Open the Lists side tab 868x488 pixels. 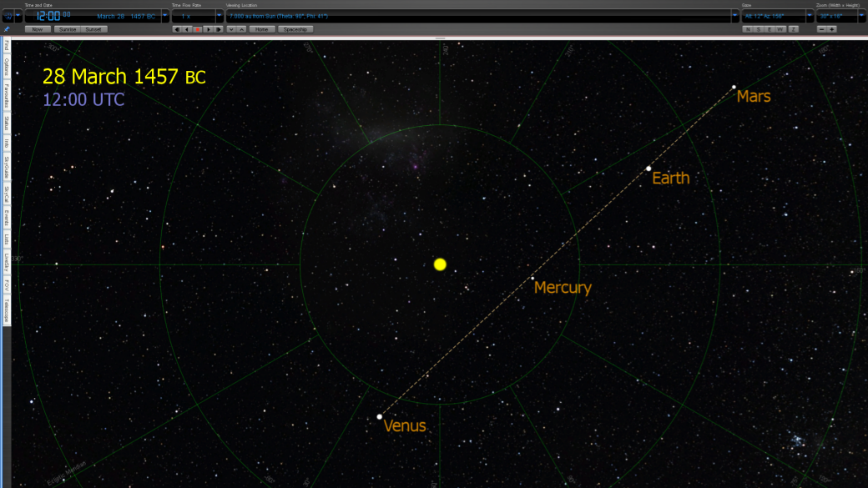point(7,239)
